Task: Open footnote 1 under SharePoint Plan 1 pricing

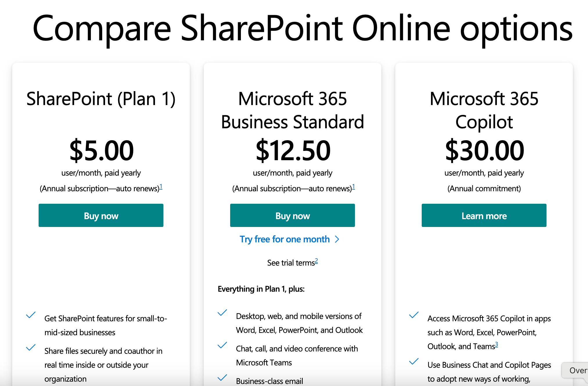Action: coord(161,187)
